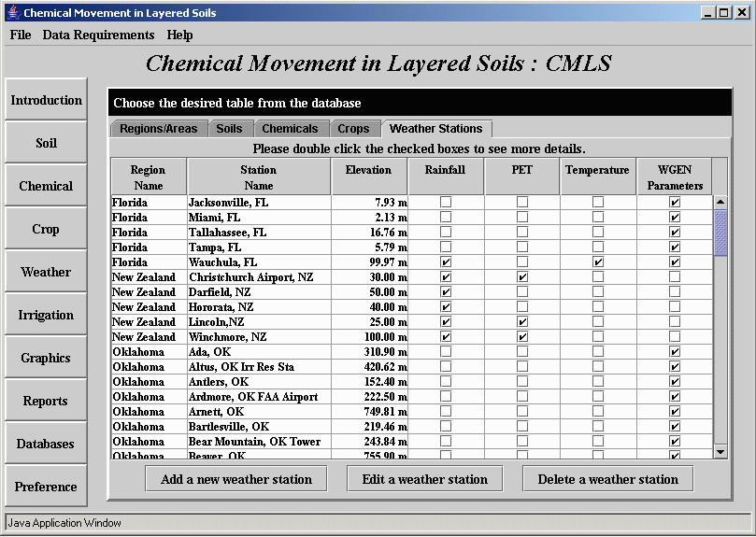Toggle WGEN Parameters checkbox for Jacksonville, FL
Screen dimensions: 756x537
(675, 202)
